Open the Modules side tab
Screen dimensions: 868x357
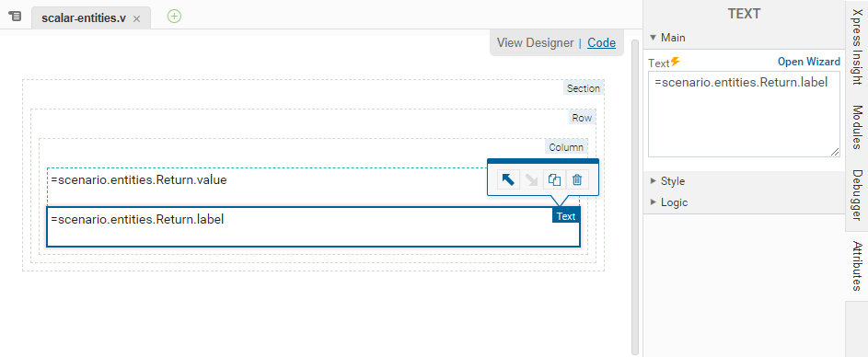point(857,127)
